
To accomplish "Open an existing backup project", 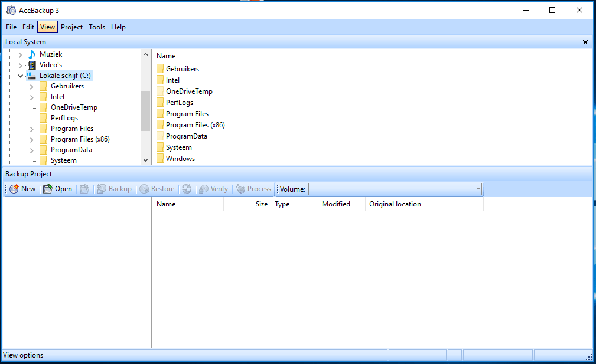I will click(57, 189).
